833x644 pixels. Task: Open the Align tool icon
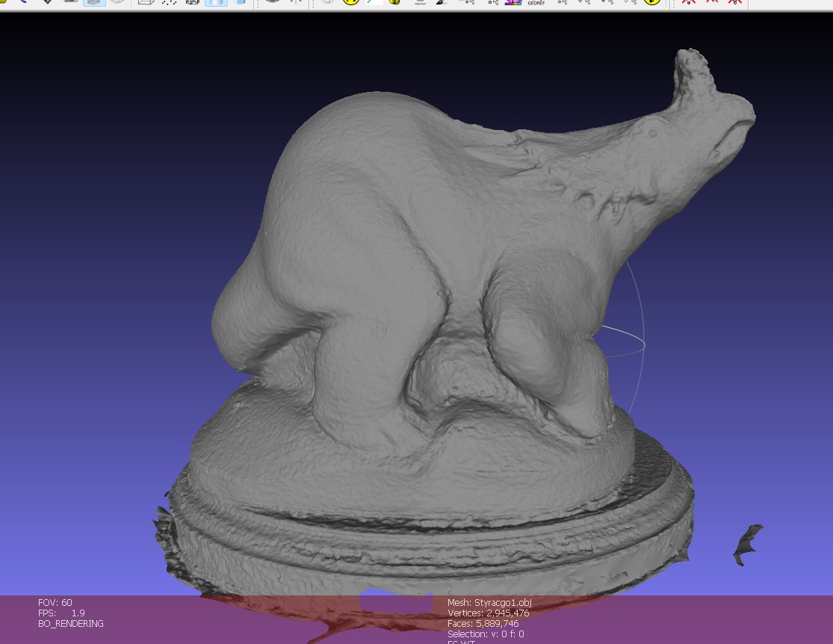click(x=421, y=2)
